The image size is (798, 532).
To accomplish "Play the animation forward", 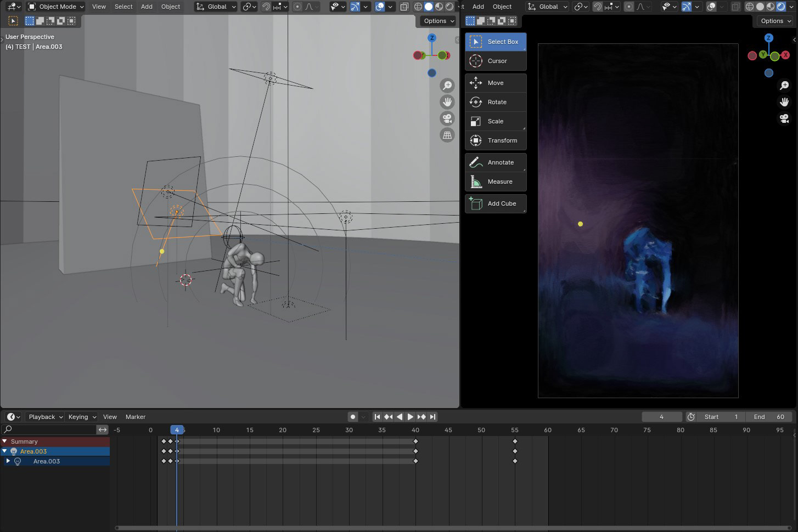I will pos(410,417).
